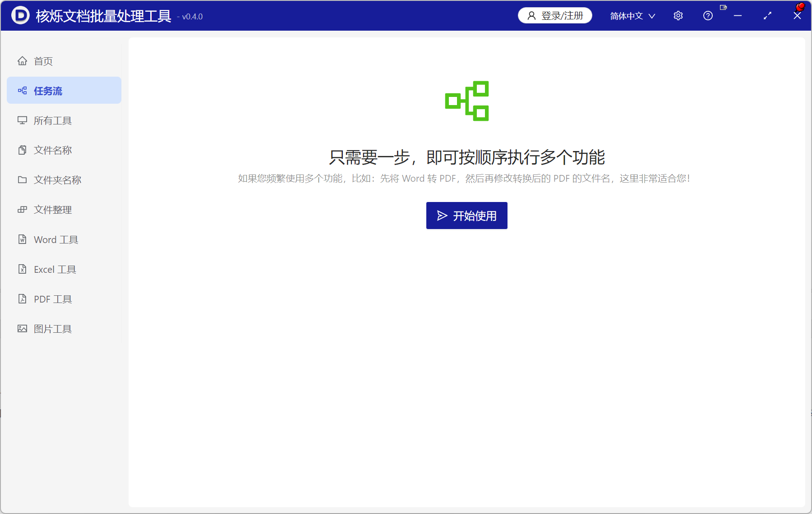Go to 文件名称 tools
Image resolution: width=812 pixels, height=514 pixels.
coord(64,150)
